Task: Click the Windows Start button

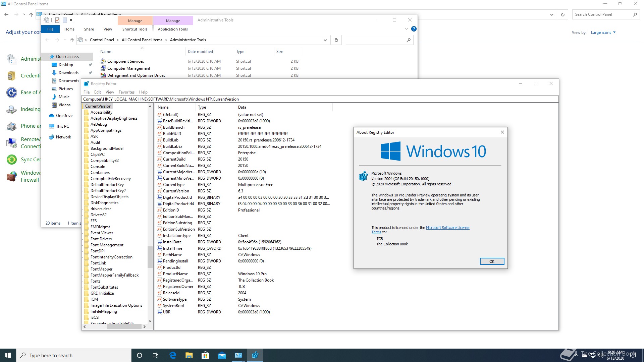Action: 8,355
